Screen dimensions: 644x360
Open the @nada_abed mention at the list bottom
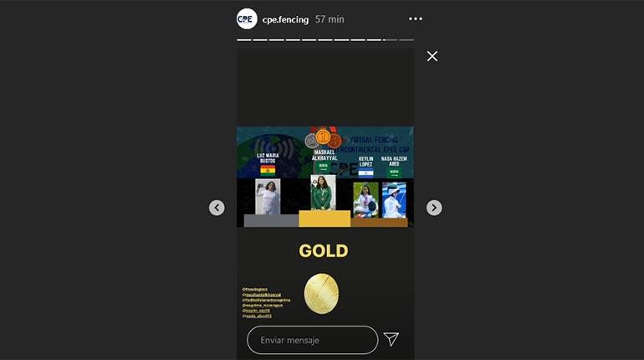[257, 316]
